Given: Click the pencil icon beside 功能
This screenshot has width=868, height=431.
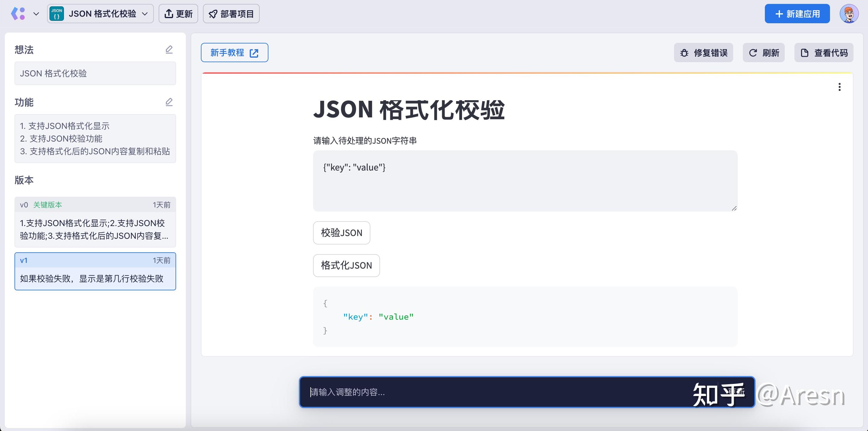Looking at the screenshot, I should 169,102.
